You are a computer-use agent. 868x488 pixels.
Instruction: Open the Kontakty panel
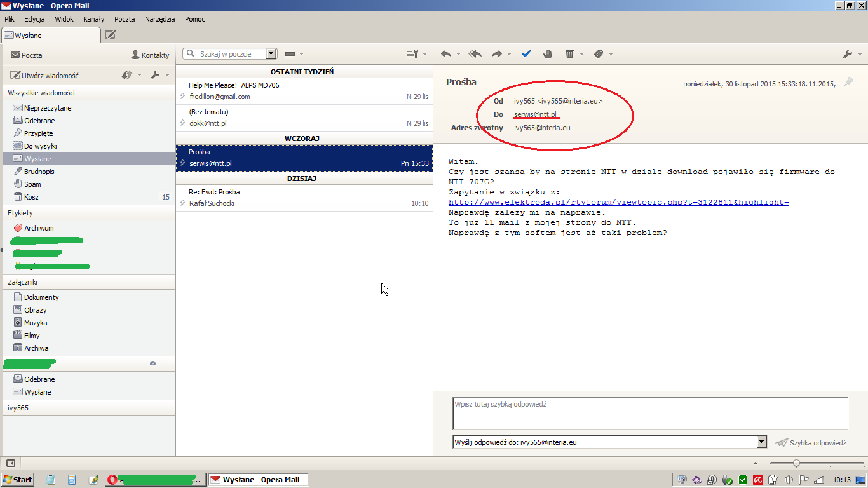tap(151, 55)
